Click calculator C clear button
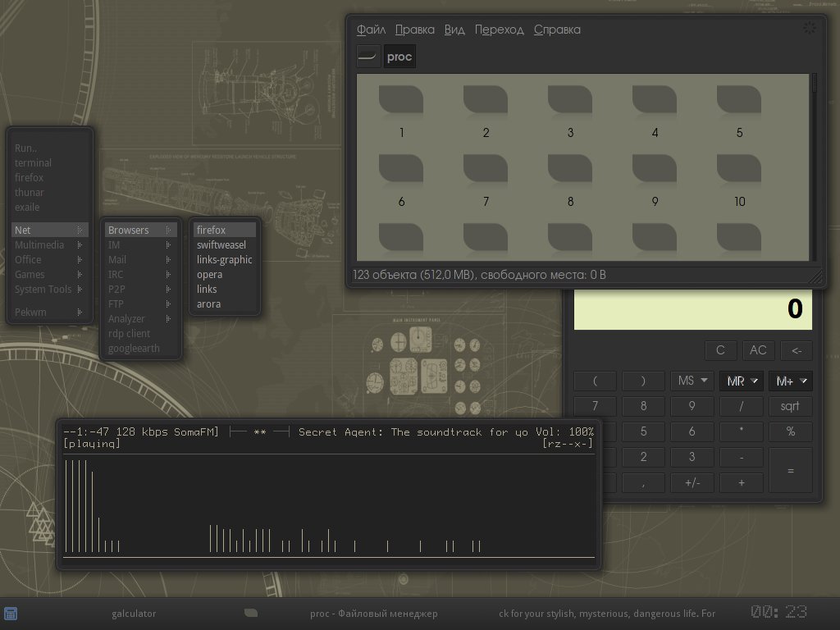840x630 pixels. pyautogui.click(x=720, y=350)
